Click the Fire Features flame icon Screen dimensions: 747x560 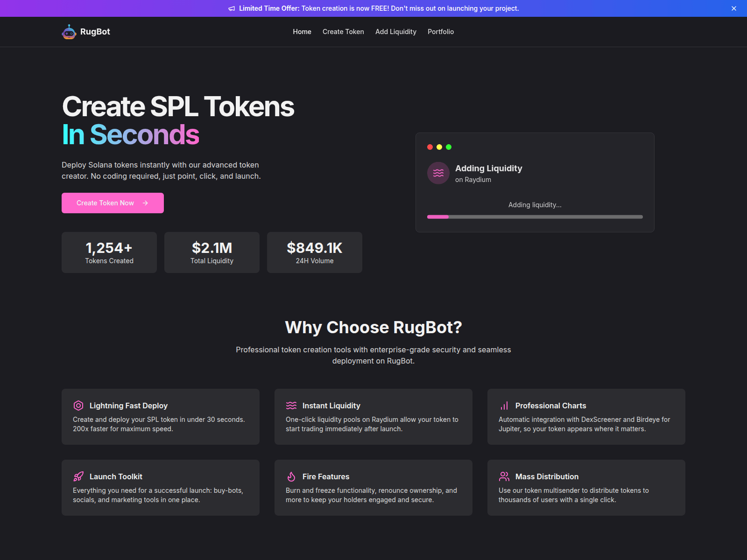coord(291,476)
